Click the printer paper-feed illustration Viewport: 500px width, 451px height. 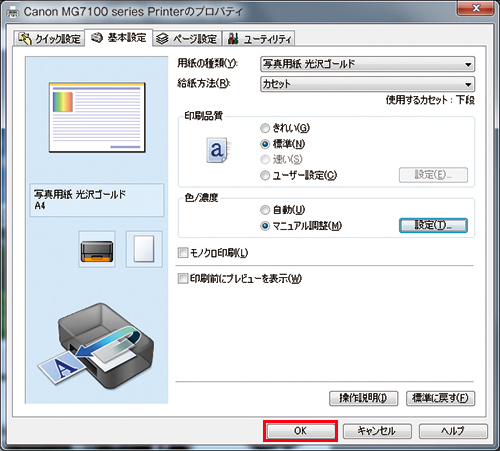coord(96,346)
